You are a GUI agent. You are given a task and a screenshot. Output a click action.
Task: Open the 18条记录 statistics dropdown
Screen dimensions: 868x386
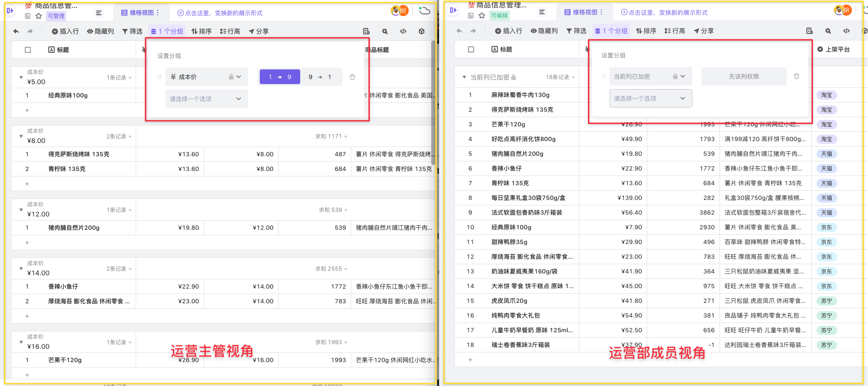(560, 77)
